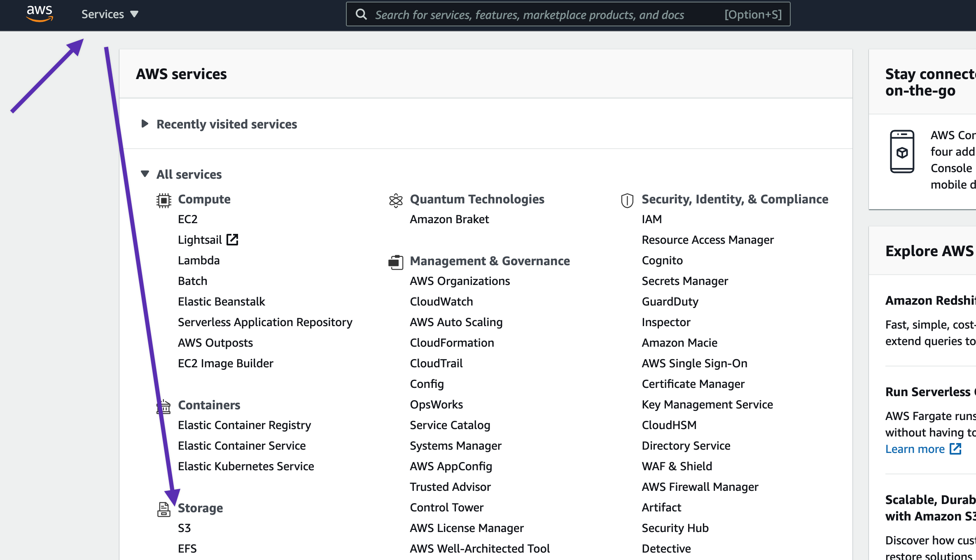
Task: Go to IAM service
Action: pos(651,219)
